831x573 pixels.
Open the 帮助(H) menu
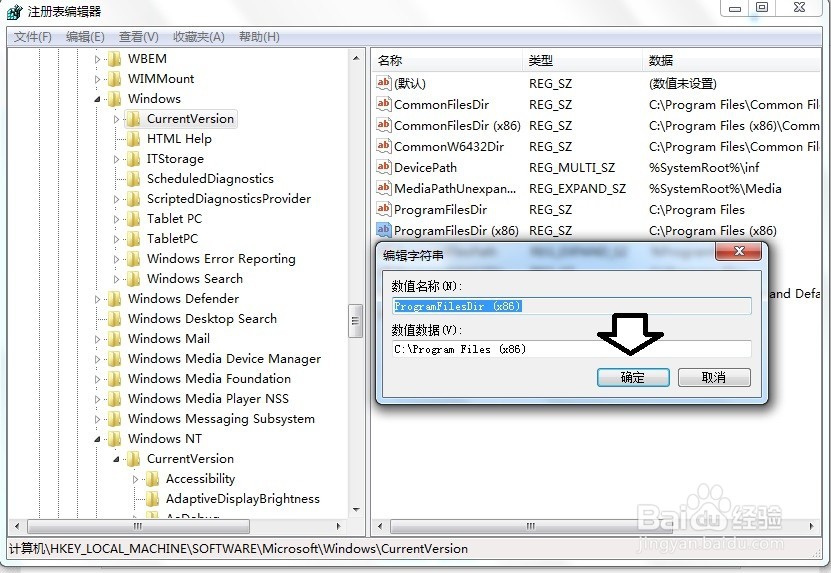pyautogui.click(x=259, y=37)
